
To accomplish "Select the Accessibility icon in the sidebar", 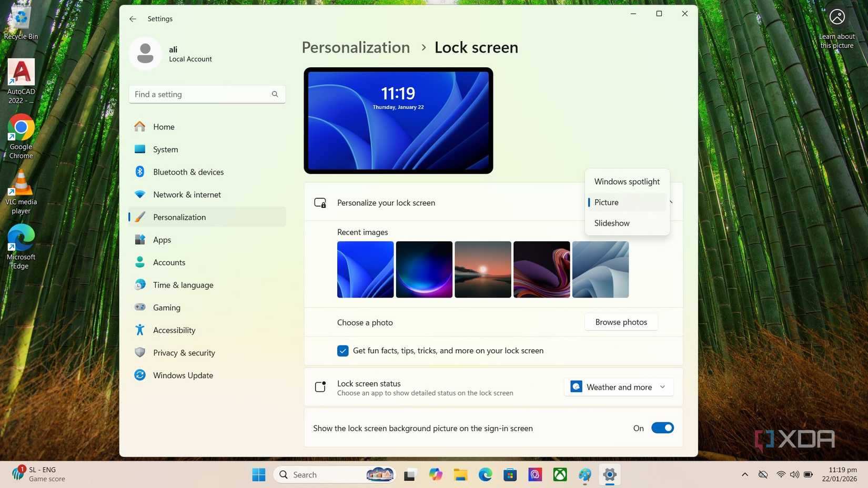I will [139, 330].
